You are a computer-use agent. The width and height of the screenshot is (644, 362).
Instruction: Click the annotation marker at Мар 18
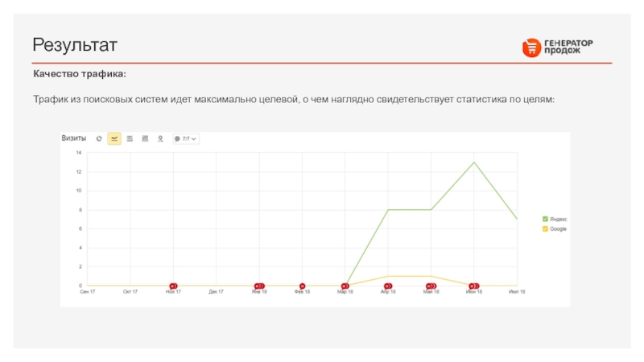[x=345, y=286]
